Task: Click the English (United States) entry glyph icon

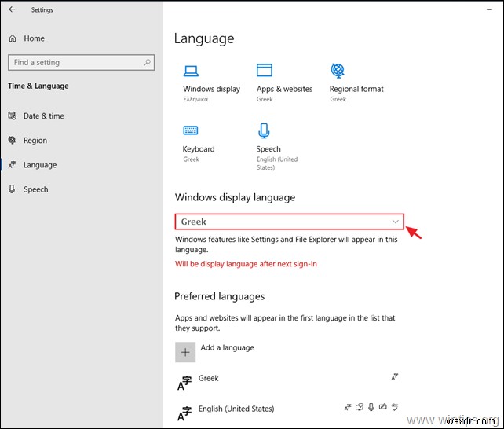Action: [184, 413]
